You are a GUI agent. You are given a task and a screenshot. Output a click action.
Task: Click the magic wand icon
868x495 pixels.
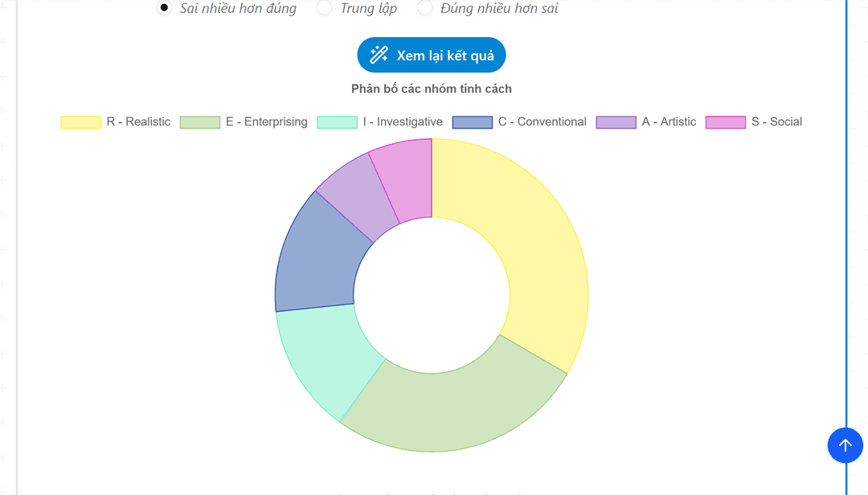coord(379,55)
